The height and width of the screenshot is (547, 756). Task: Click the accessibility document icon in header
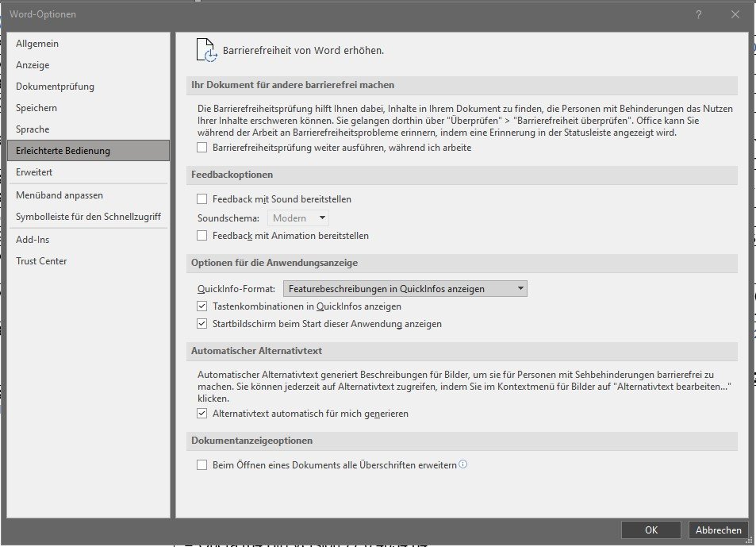pos(206,50)
